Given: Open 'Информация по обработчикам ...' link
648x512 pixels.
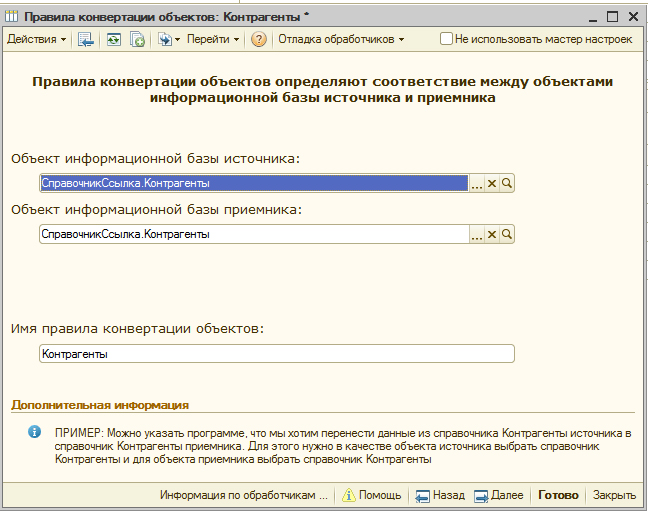Looking at the screenshot, I should click(243, 495).
